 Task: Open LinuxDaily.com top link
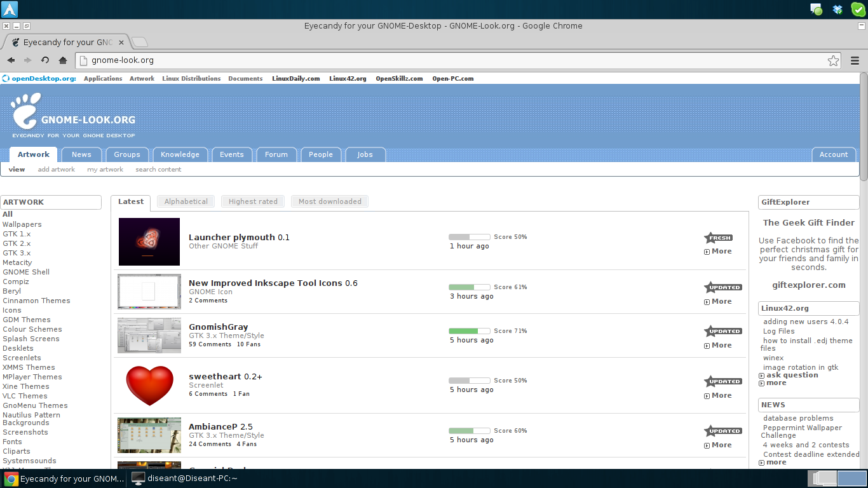295,79
